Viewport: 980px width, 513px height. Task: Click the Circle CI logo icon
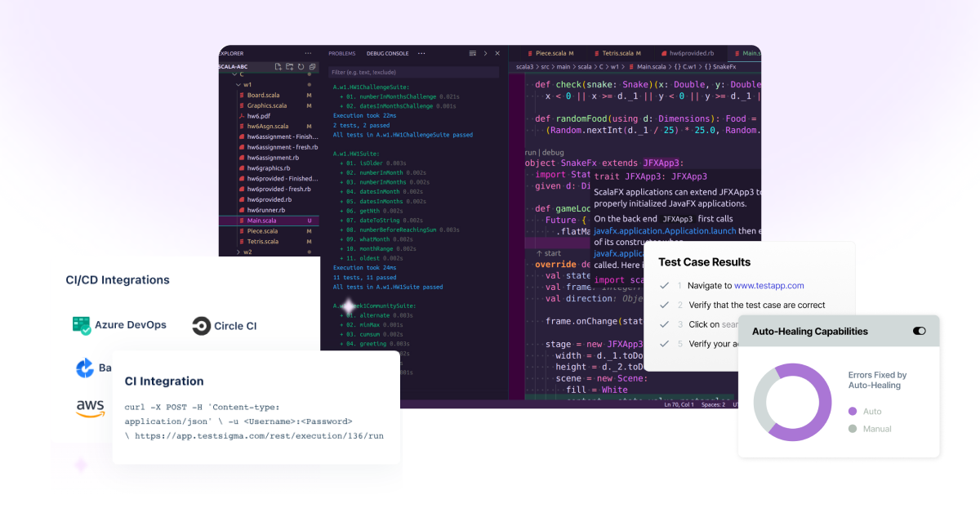(201, 326)
